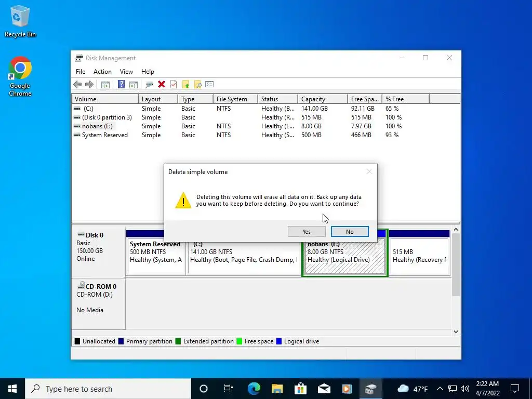
Task: Open the network icon in the system tray
Action: 453,389
